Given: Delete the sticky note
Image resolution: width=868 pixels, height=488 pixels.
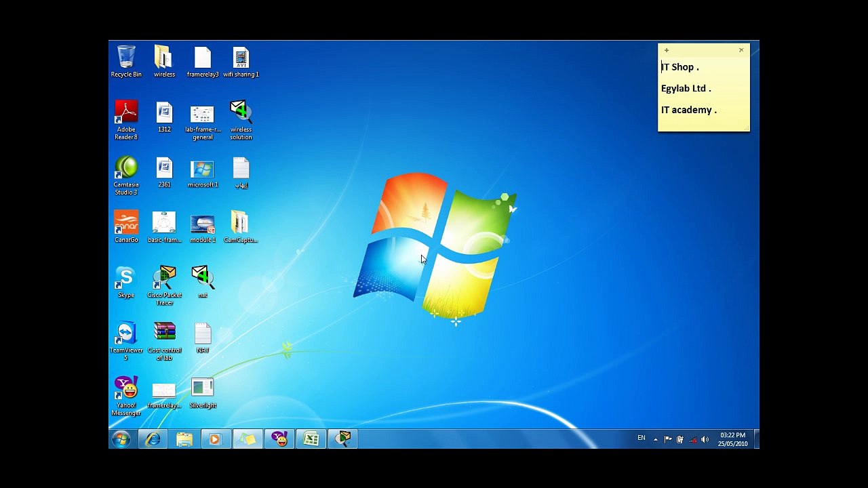Looking at the screenshot, I should point(741,50).
